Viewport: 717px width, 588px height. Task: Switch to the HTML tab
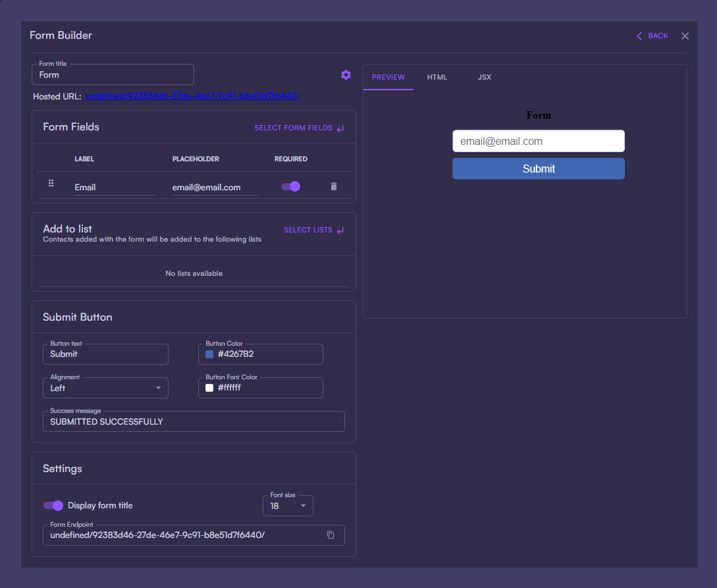[437, 78]
